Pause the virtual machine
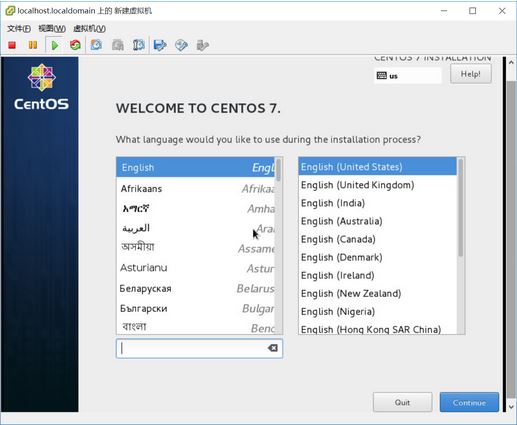Screen dimensions: 517x425 [33, 45]
